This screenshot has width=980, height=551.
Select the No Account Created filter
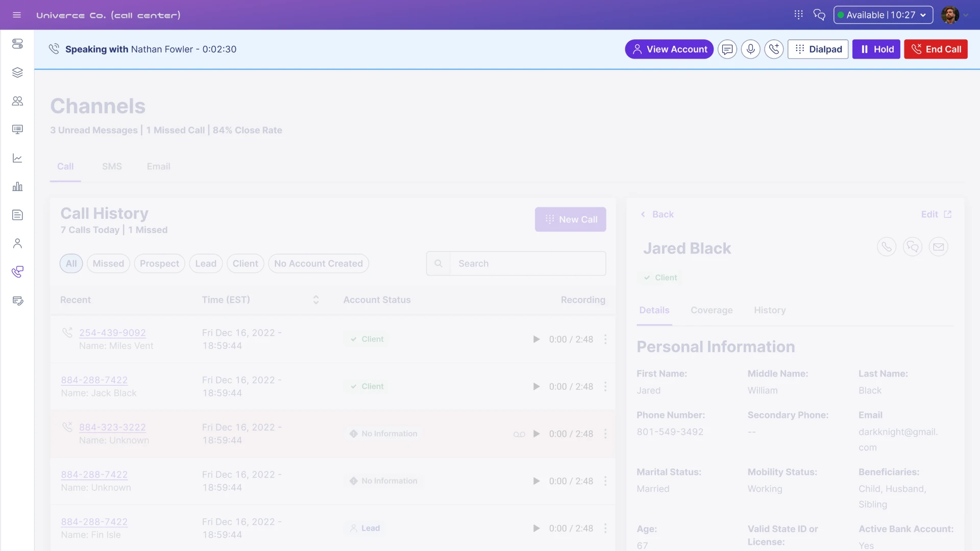(318, 264)
